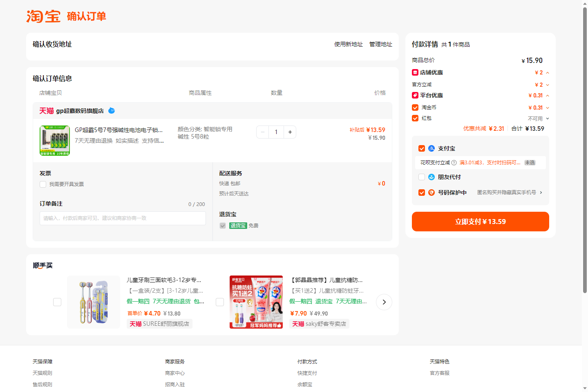The height and width of the screenshot is (392, 588).
Task: Click the 平台优惠 red tag icon
Action: (x=415, y=95)
